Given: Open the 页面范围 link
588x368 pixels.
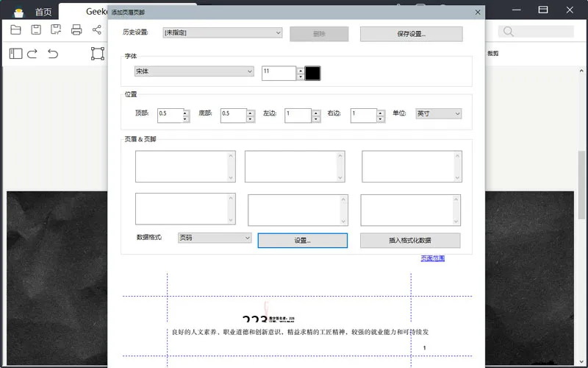Looking at the screenshot, I should [433, 258].
